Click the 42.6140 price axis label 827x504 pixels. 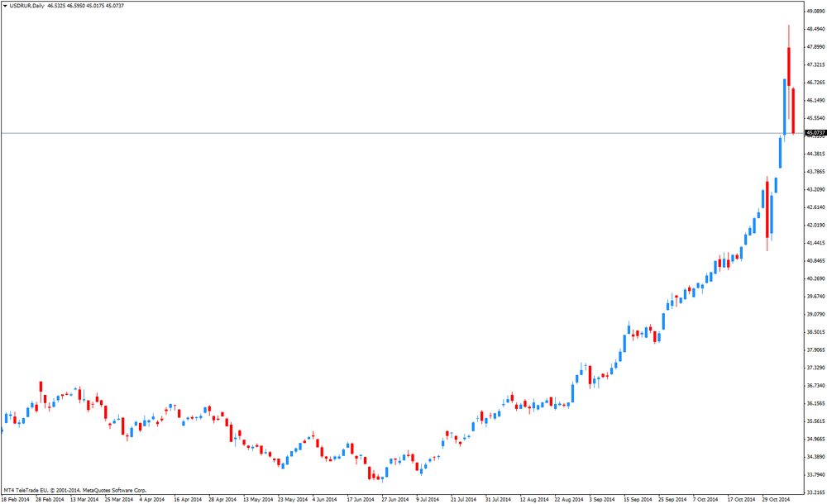(x=815, y=207)
